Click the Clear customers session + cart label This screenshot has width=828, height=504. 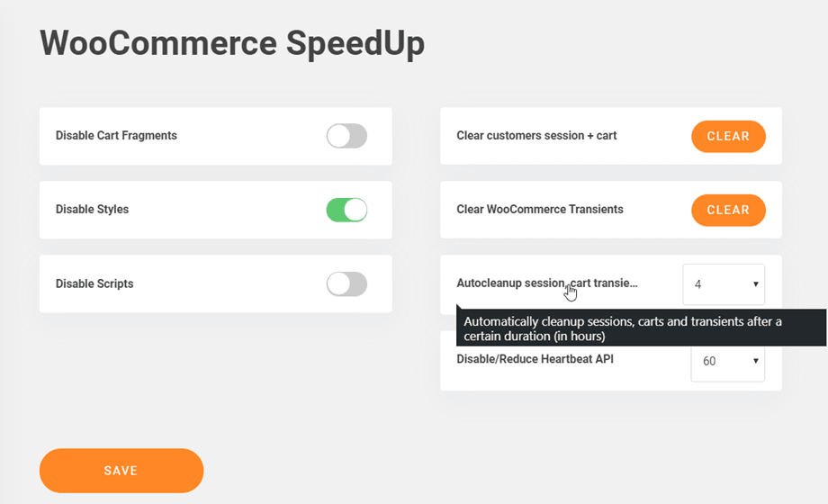click(x=536, y=136)
